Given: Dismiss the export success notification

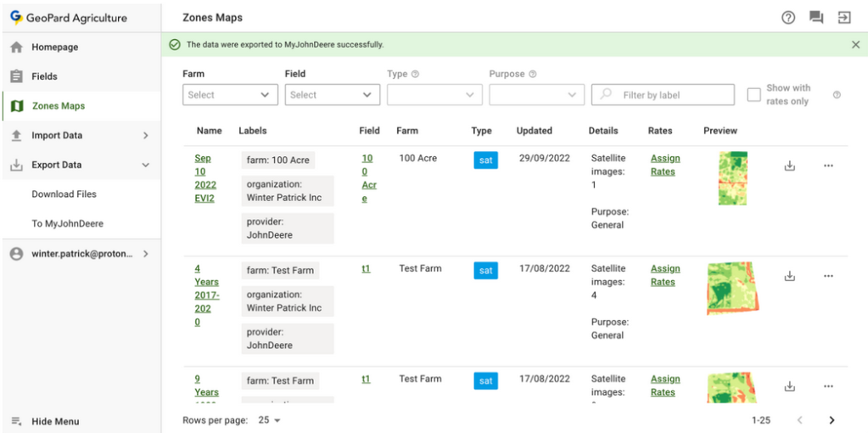Looking at the screenshot, I should click(x=855, y=45).
